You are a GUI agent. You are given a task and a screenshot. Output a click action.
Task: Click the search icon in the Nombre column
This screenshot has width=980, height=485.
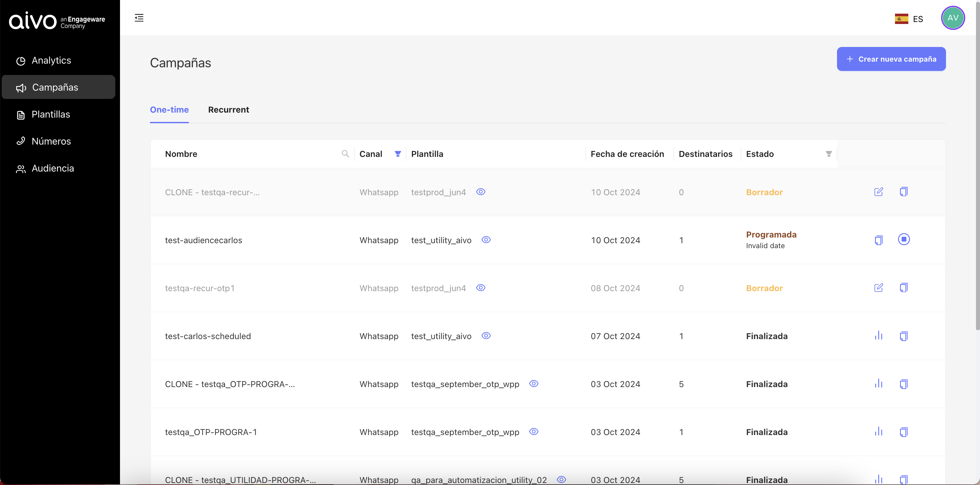345,154
